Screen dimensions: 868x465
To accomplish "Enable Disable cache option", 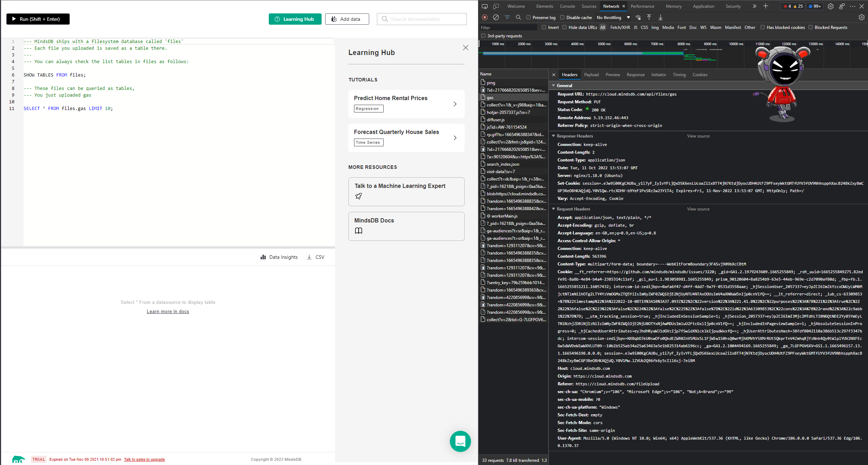I will pos(563,17).
